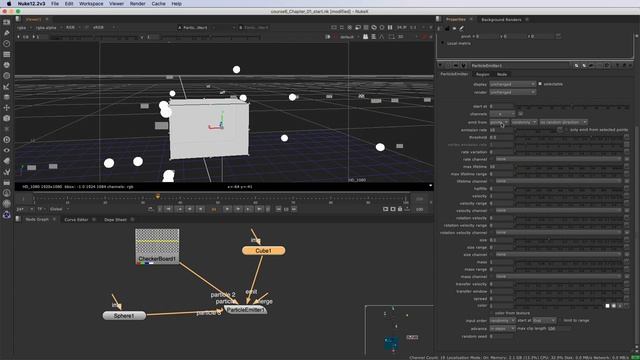Select the Cube1 node
This screenshot has width=640, height=360.
pyautogui.click(x=263, y=251)
